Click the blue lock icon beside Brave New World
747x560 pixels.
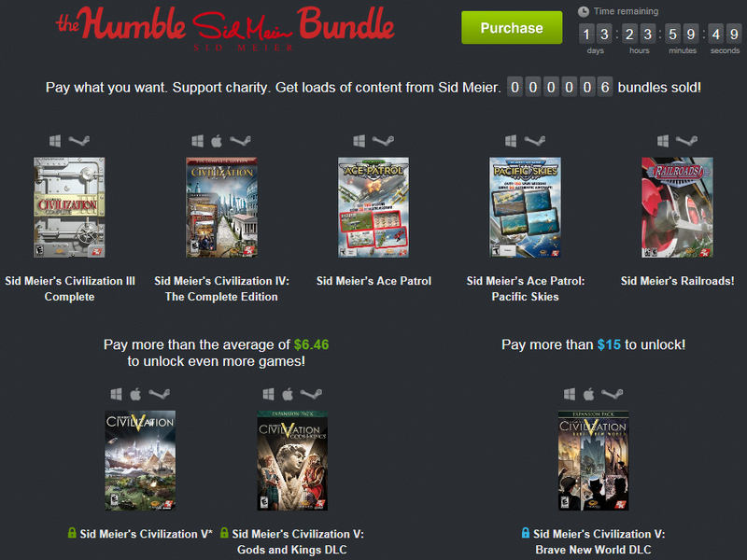pos(526,533)
